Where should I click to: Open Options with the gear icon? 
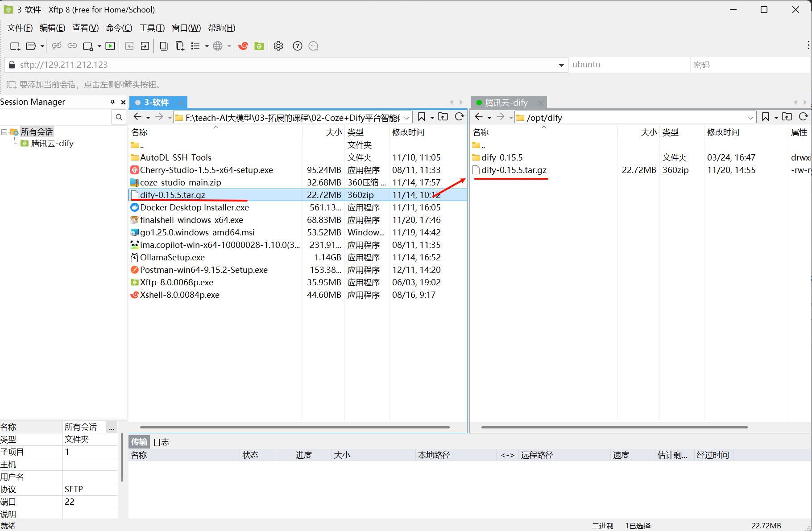[278, 46]
